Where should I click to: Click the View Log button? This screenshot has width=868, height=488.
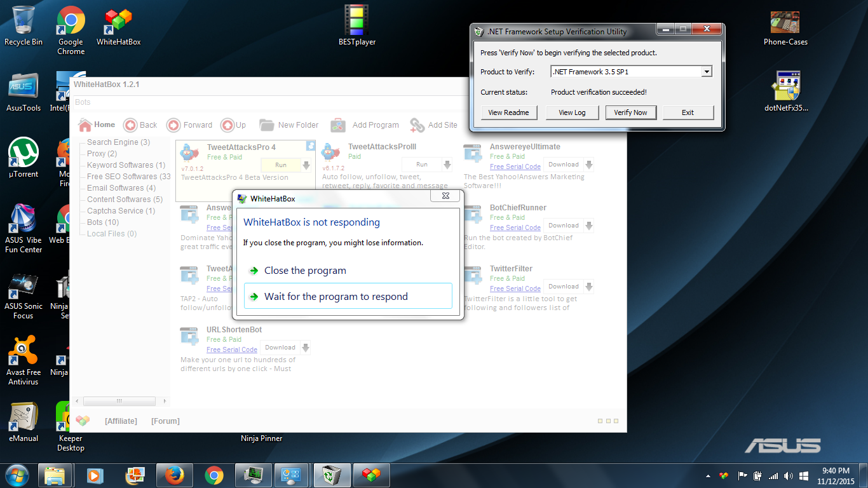pyautogui.click(x=572, y=112)
